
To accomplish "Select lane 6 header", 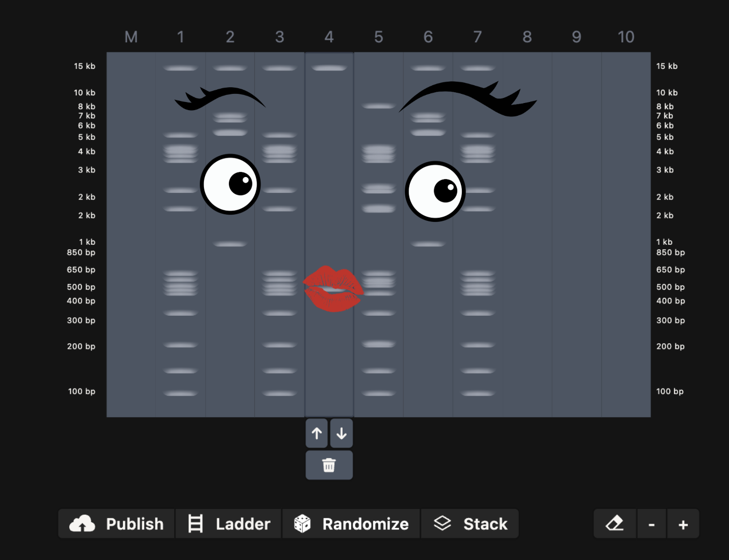I will click(x=428, y=37).
